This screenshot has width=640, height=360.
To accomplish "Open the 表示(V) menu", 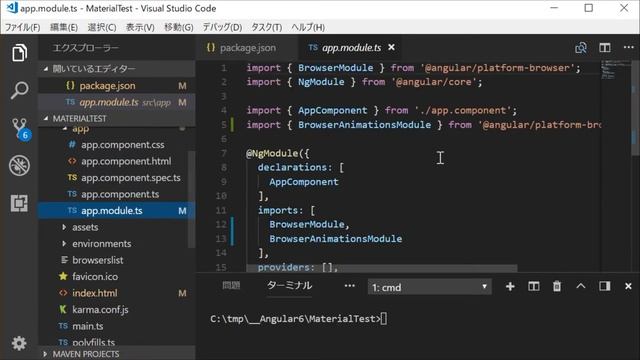I will pos(140,27).
